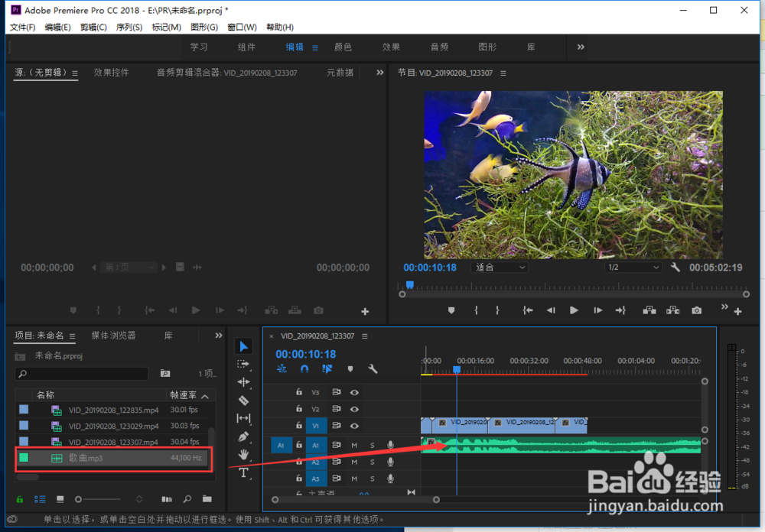Click Automate to Sequence icon
The width and height of the screenshot is (765, 532).
point(167,499)
